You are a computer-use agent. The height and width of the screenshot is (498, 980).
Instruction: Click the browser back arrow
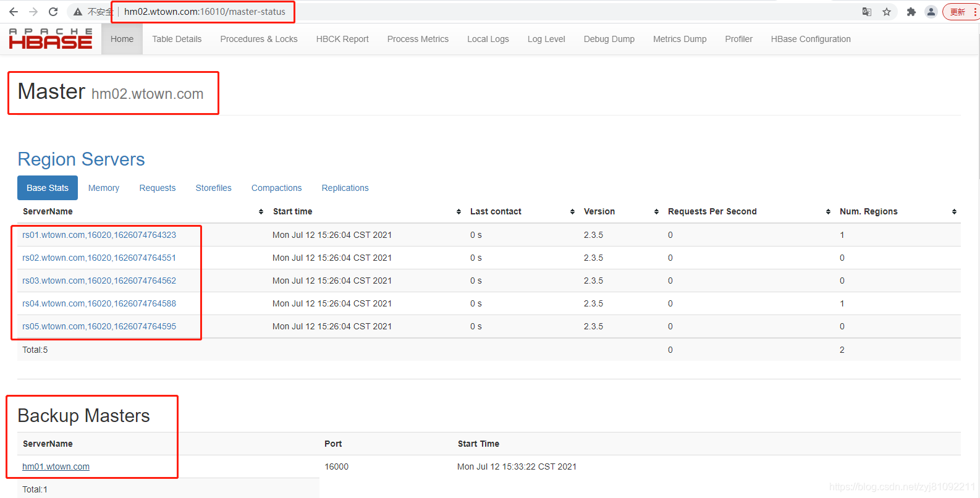14,12
